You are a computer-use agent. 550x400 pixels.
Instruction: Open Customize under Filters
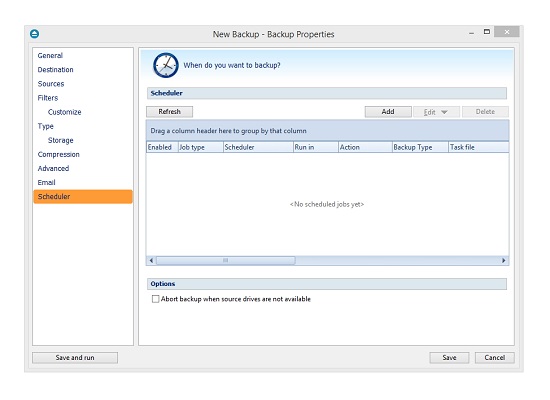click(65, 112)
